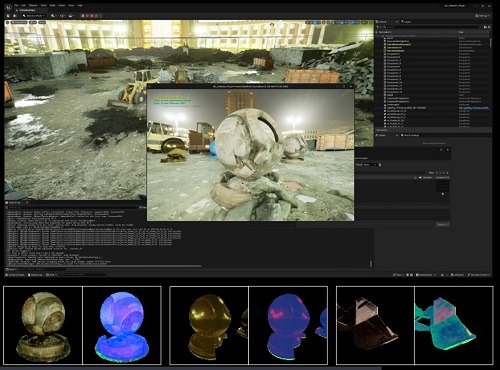Click the blue hyperlinked type entry in Outliner
Image resolution: width=500 pixels, height=370 pixels.
coord(474,108)
